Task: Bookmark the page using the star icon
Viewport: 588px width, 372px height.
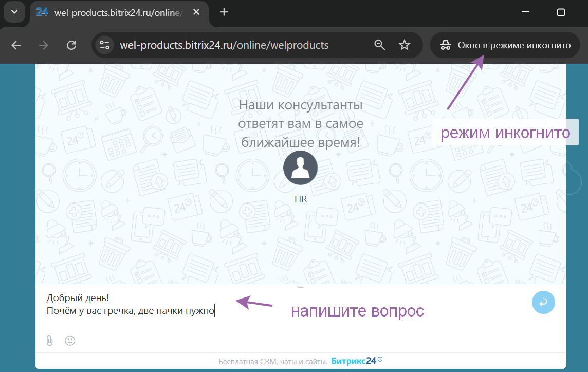Action: tap(405, 45)
